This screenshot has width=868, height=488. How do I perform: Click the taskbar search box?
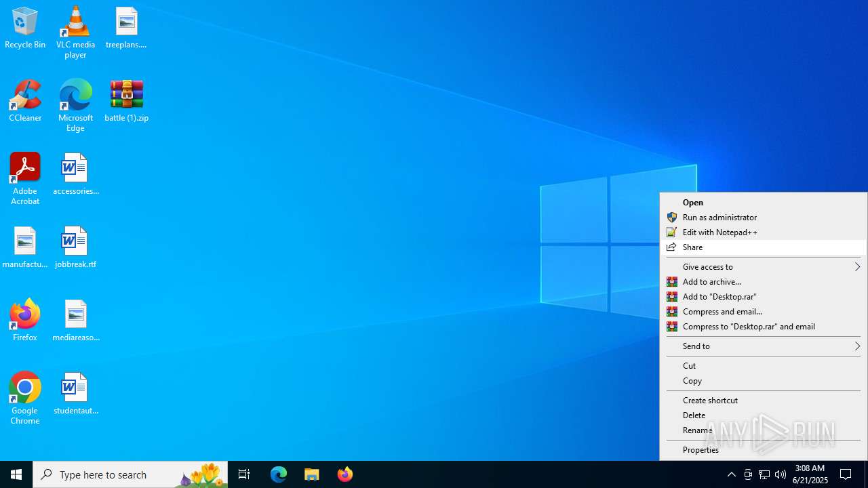[130, 474]
